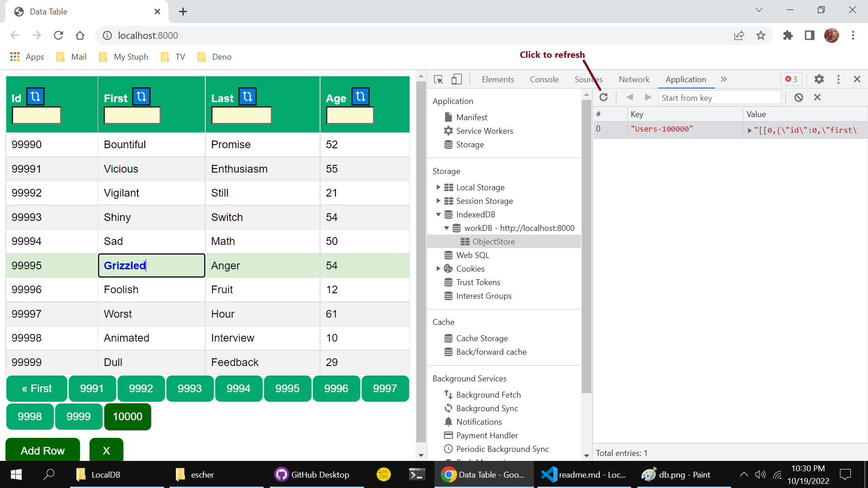Show hidden system tray icons
This screenshot has height=488, width=868.
[744, 474]
